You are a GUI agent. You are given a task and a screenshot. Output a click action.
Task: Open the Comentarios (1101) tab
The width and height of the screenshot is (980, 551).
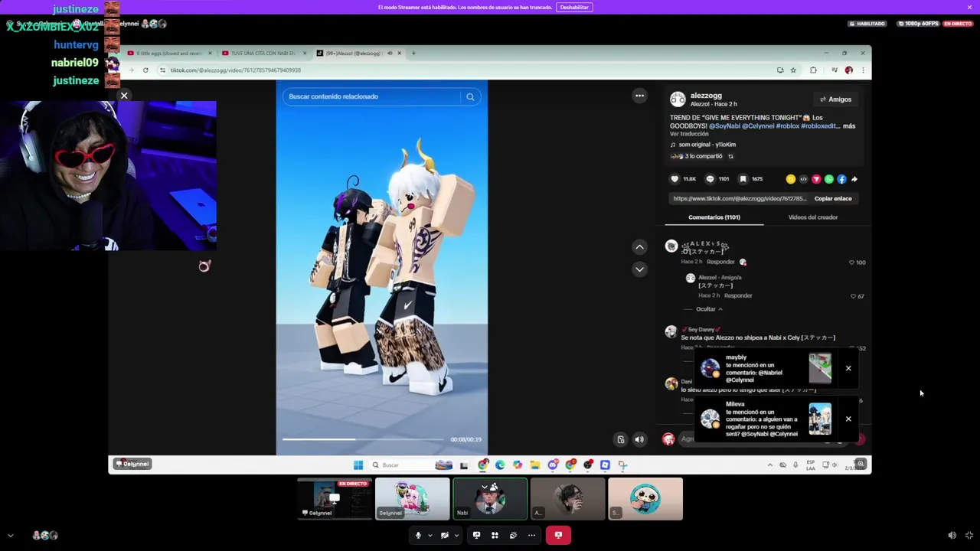point(714,217)
